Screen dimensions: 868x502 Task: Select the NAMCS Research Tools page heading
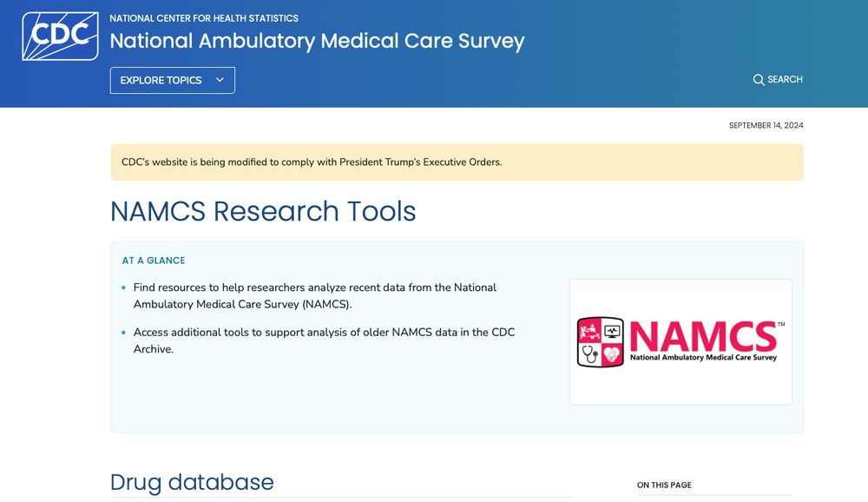pos(262,211)
